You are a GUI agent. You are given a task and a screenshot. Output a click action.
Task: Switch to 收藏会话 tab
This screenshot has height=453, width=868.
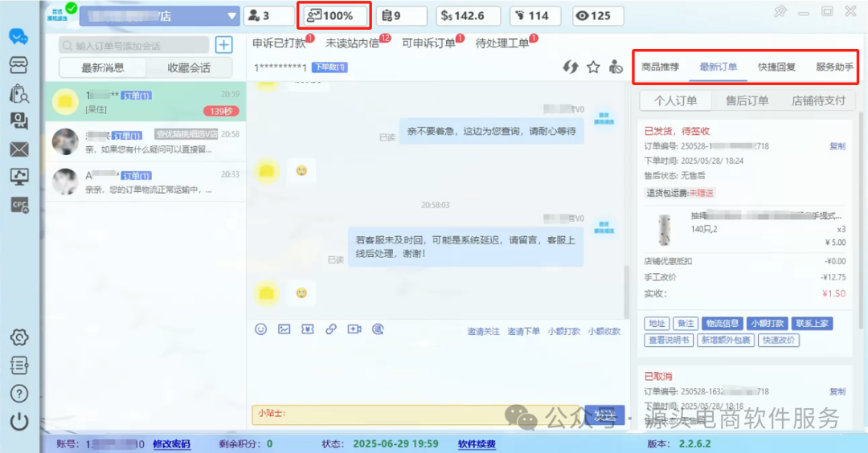[x=189, y=68]
